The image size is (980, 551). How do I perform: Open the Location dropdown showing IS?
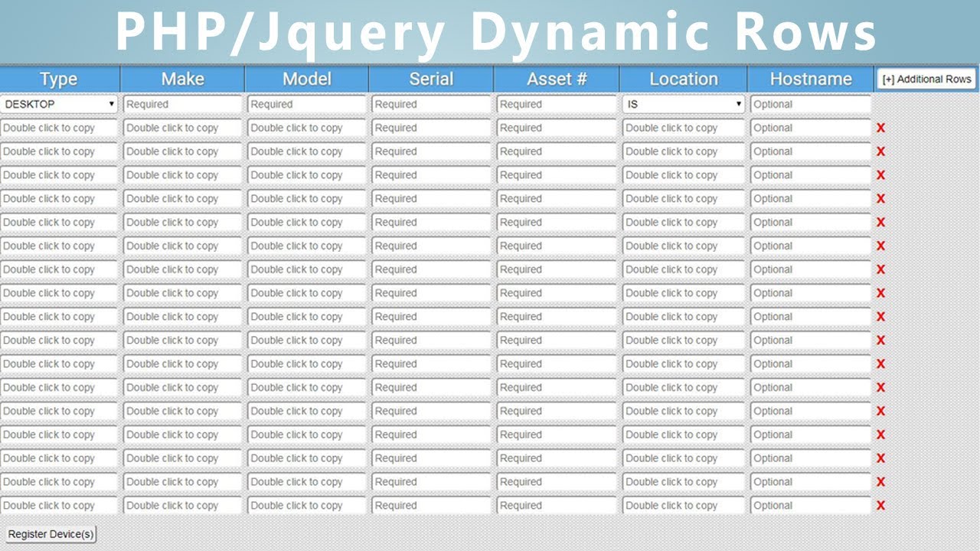(683, 104)
